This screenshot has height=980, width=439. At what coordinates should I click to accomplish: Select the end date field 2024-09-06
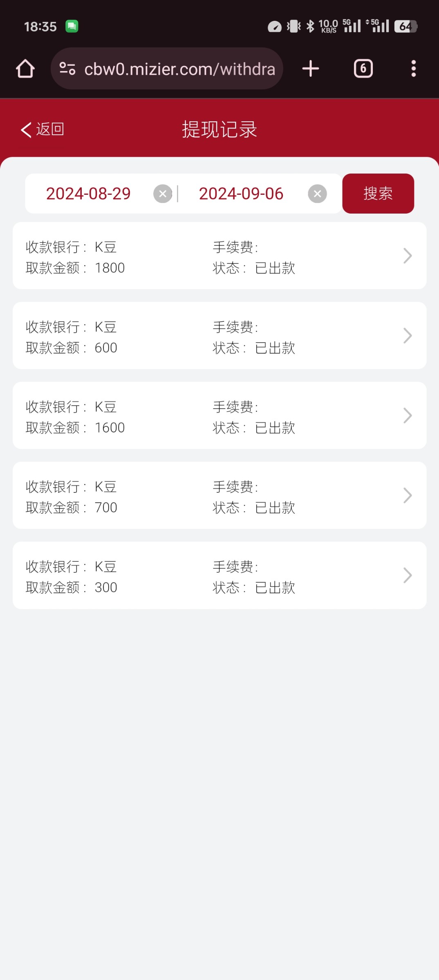241,194
